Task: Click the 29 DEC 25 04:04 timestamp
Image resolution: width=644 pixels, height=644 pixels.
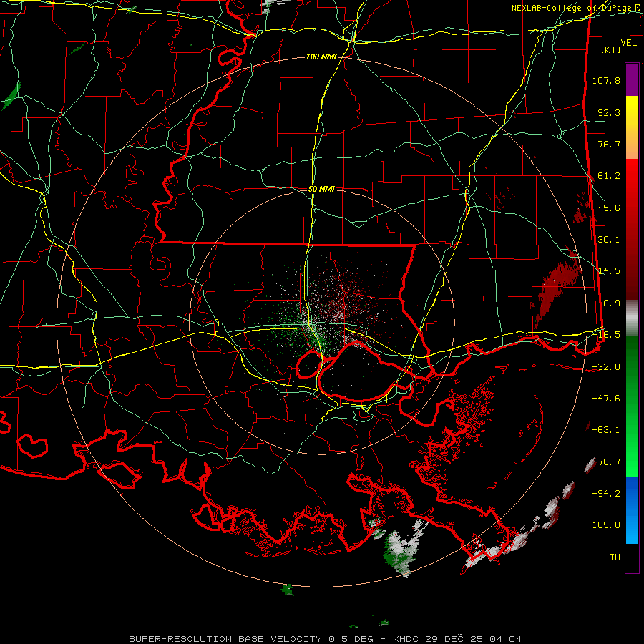Action: (474, 639)
